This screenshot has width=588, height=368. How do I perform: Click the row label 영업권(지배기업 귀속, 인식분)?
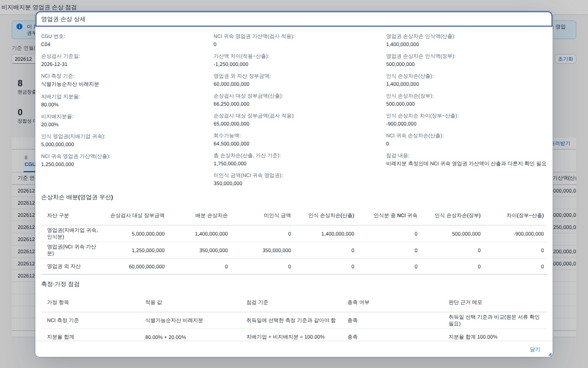[x=72, y=233]
